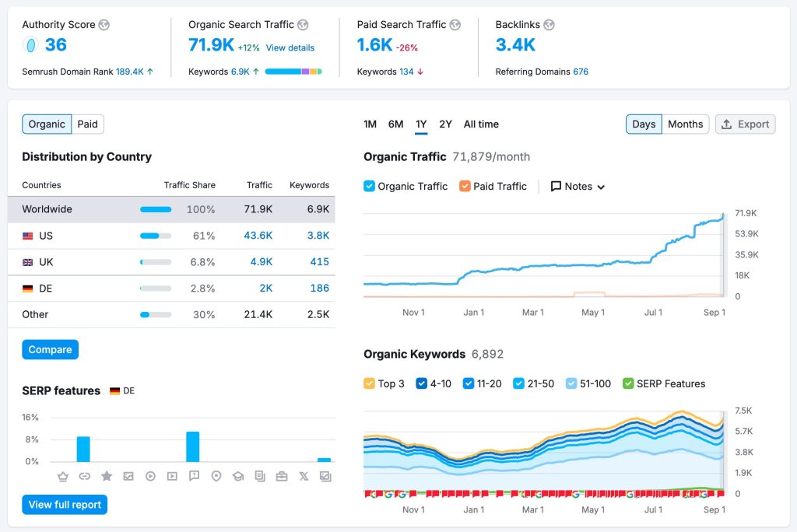
Task: Click the crown icon under SERP features
Action: coord(63,476)
